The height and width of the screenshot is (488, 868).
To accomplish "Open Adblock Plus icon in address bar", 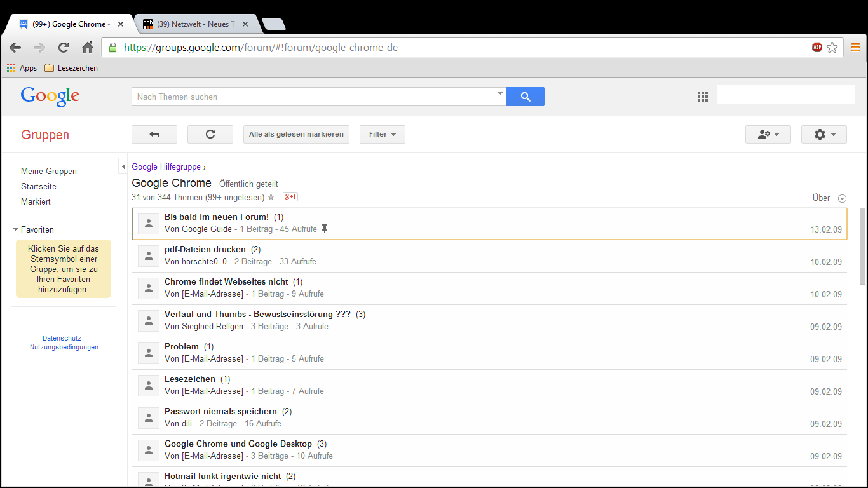I will click(x=817, y=48).
